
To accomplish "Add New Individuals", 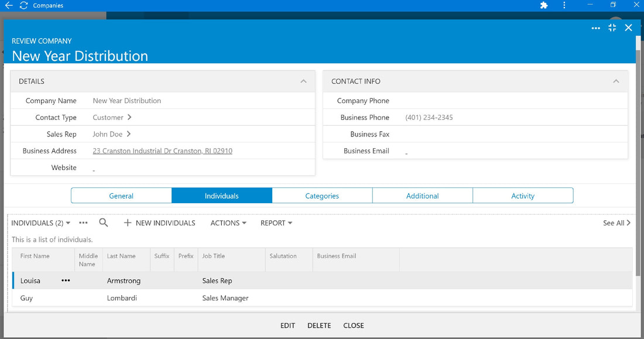I will (x=159, y=222).
